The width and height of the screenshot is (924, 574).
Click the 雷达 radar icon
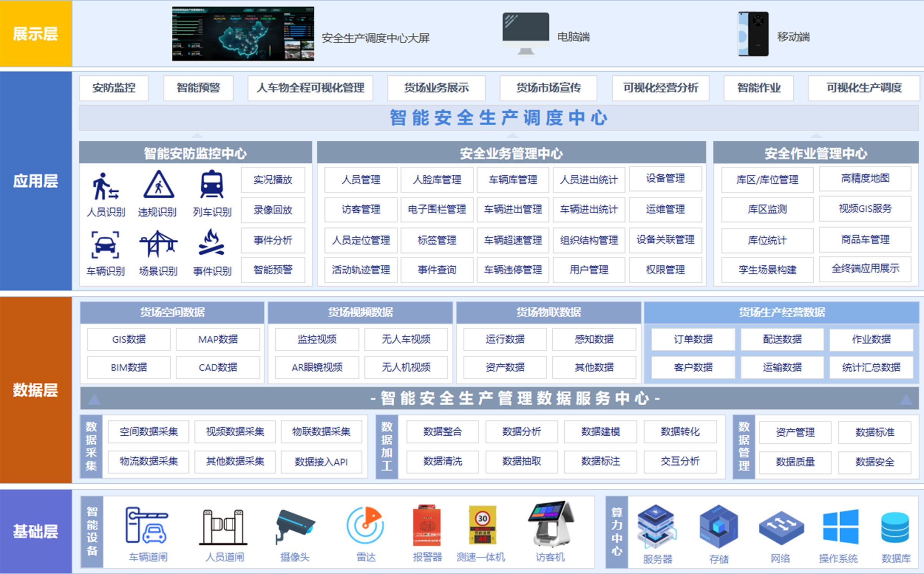[x=365, y=525]
